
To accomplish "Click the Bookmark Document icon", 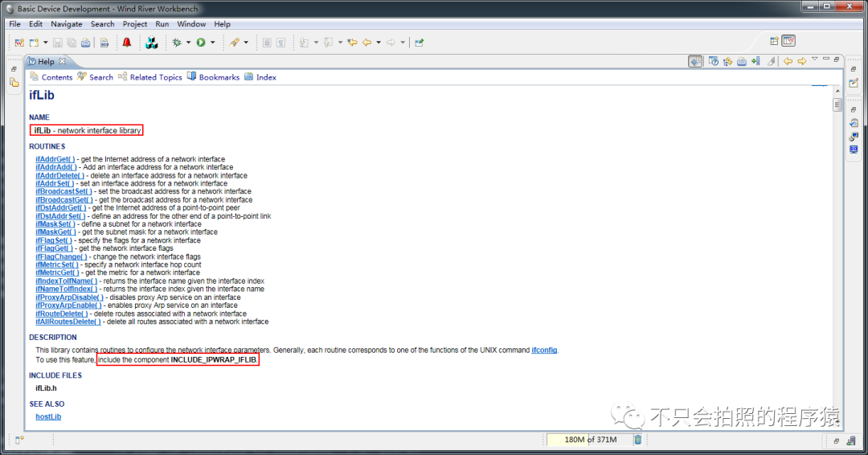I will pyautogui.click(x=755, y=61).
